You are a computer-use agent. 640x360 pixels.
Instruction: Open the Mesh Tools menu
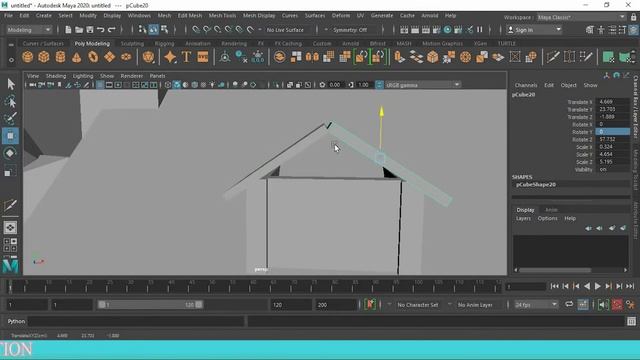(222, 16)
